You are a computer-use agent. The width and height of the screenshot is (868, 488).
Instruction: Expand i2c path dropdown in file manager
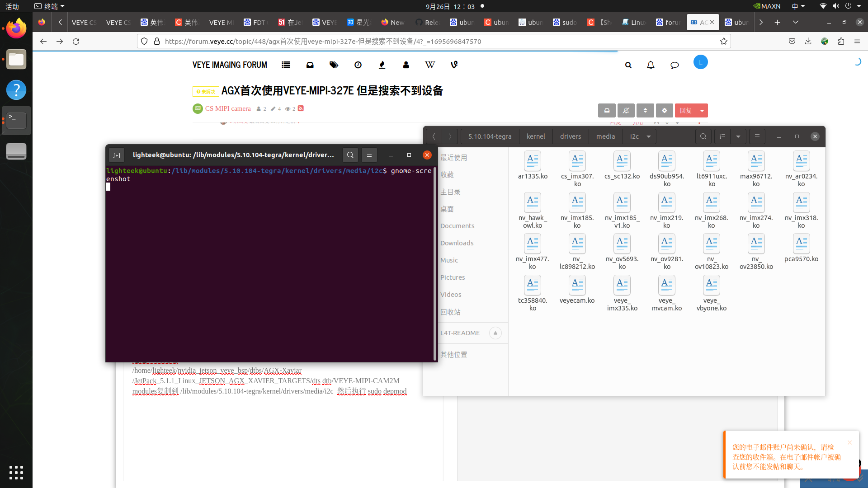click(649, 136)
